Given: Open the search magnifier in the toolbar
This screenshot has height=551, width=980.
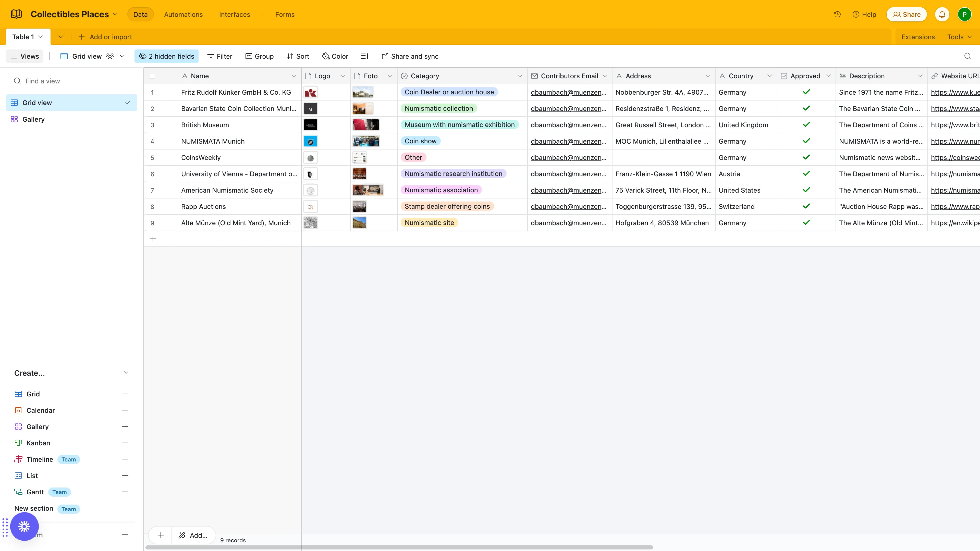Looking at the screenshot, I should coord(967,56).
